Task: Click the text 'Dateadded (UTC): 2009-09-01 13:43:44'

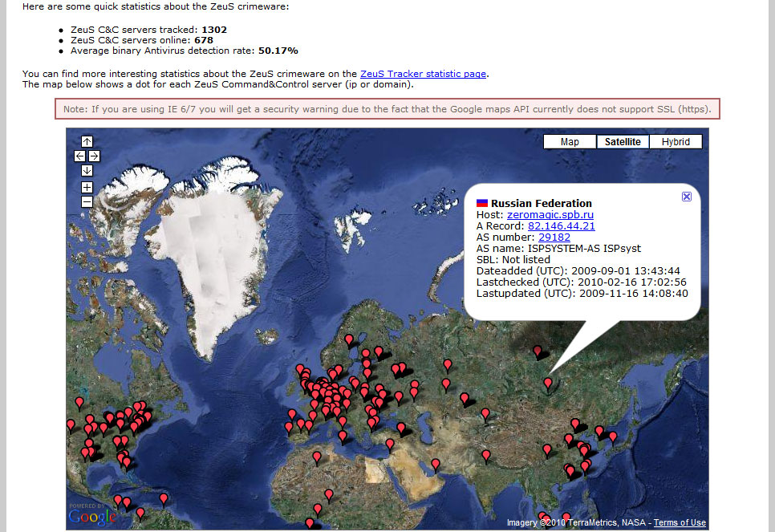Action: (x=578, y=271)
